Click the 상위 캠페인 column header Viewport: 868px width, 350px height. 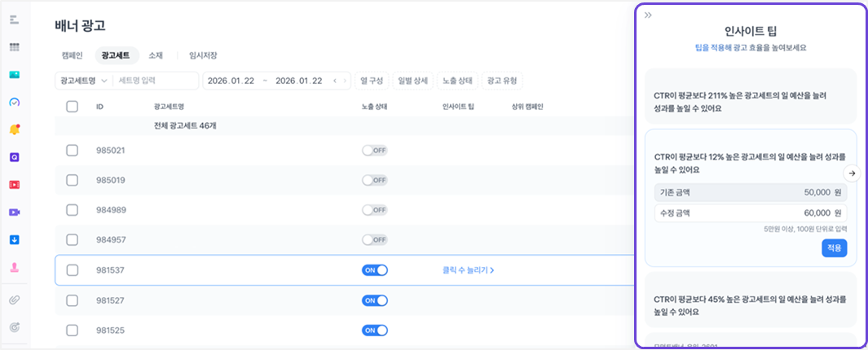527,106
